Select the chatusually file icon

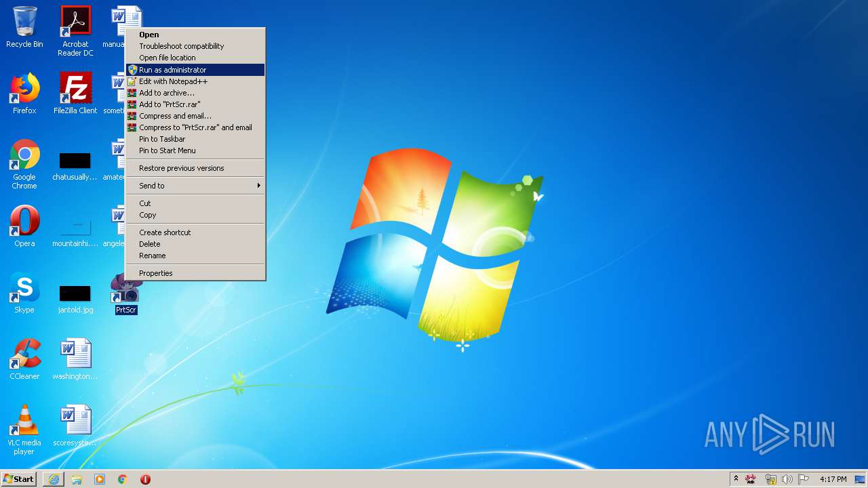(x=75, y=167)
